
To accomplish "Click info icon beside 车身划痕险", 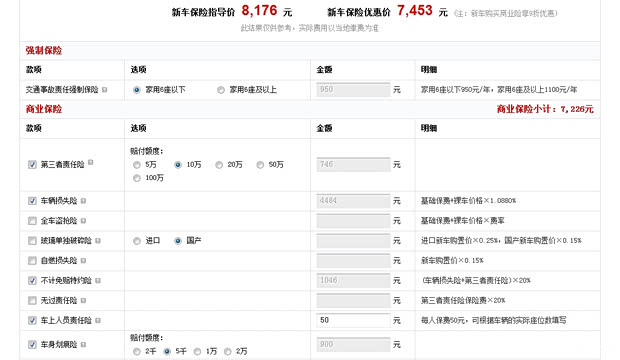I will [x=83, y=345].
